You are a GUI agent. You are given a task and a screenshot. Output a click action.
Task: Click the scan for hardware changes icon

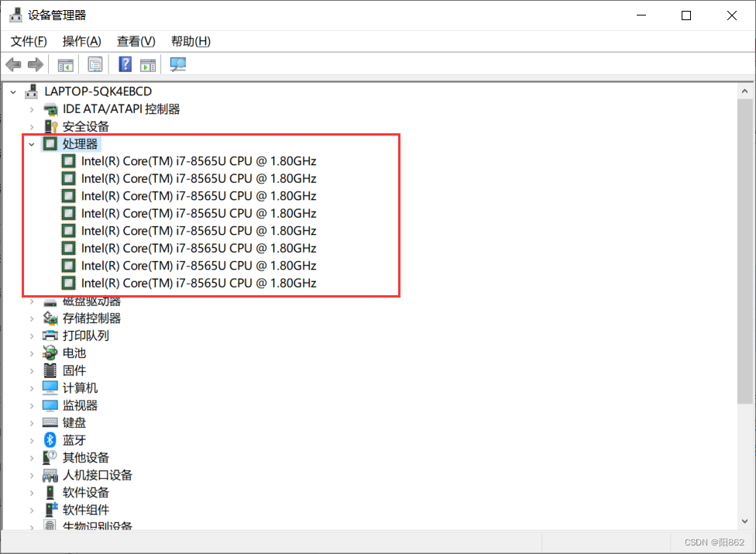178,64
